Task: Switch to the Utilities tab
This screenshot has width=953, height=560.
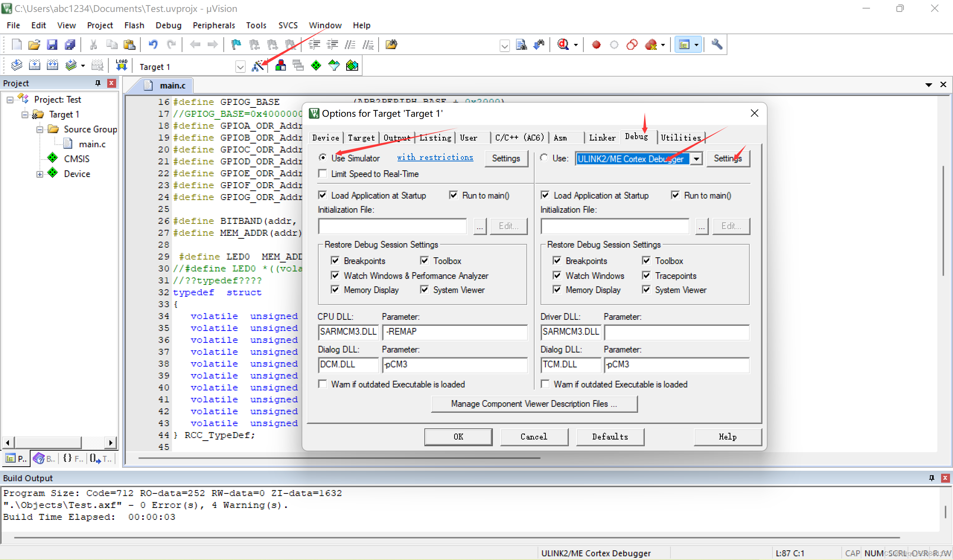Action: [x=681, y=138]
